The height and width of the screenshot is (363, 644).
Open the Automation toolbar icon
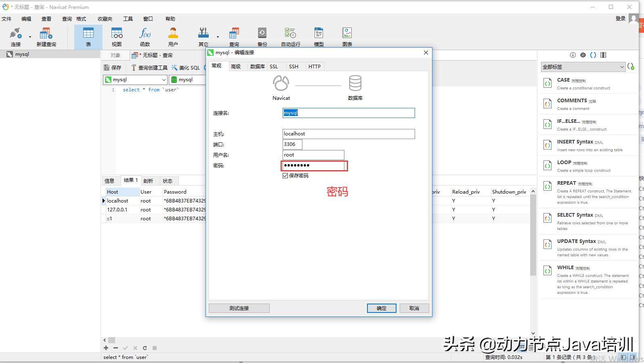click(290, 37)
